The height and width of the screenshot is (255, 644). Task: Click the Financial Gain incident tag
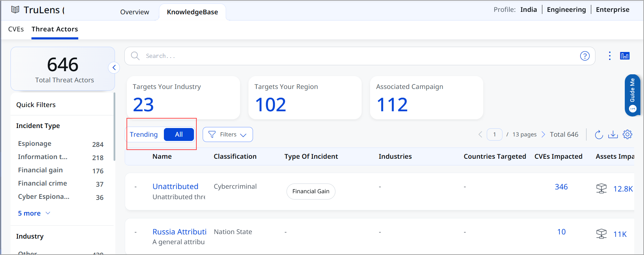311,191
